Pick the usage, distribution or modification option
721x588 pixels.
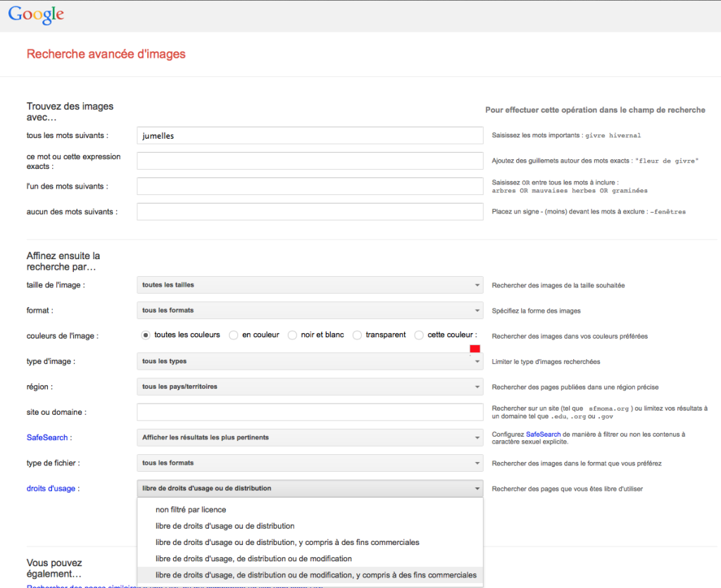[253, 558]
